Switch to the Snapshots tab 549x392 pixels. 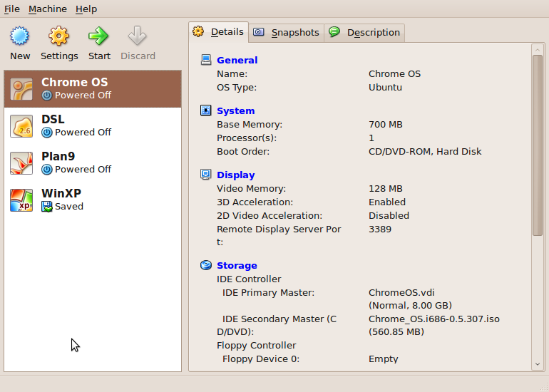287,33
